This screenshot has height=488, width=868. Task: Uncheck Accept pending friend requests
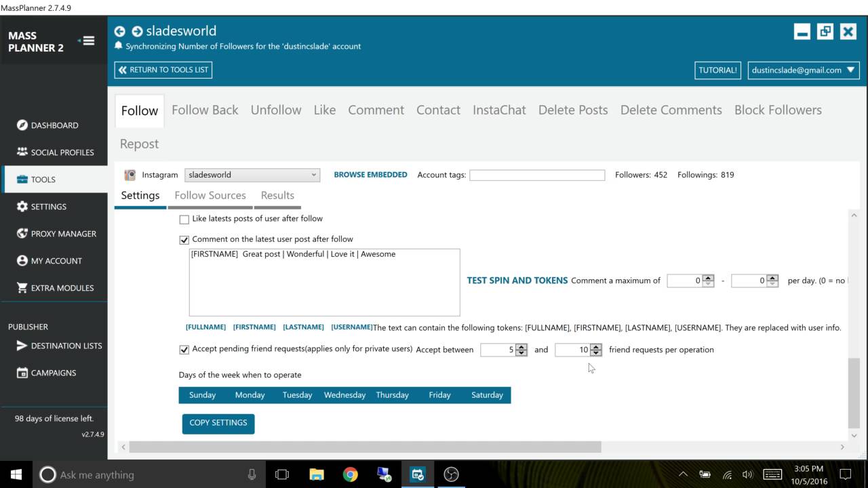(184, 350)
